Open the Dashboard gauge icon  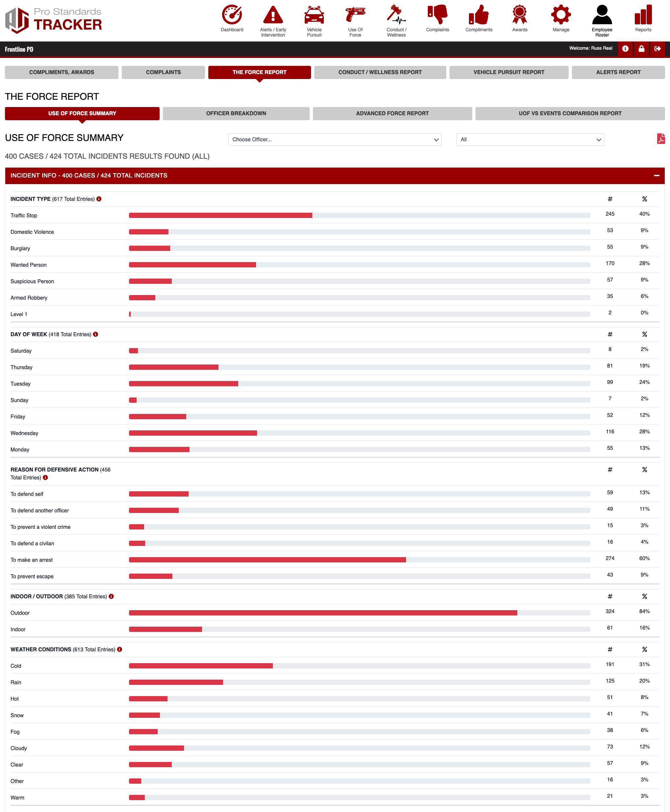[232, 15]
